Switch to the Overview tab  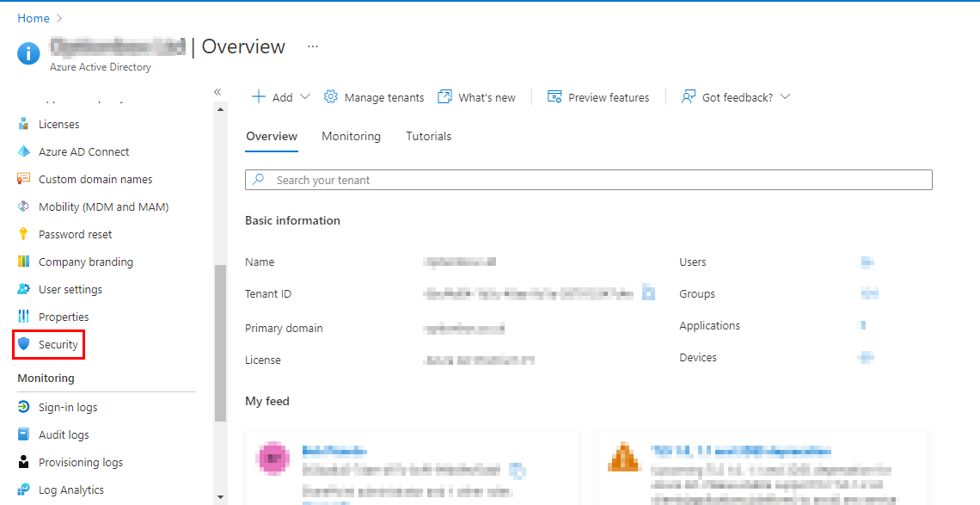(272, 137)
